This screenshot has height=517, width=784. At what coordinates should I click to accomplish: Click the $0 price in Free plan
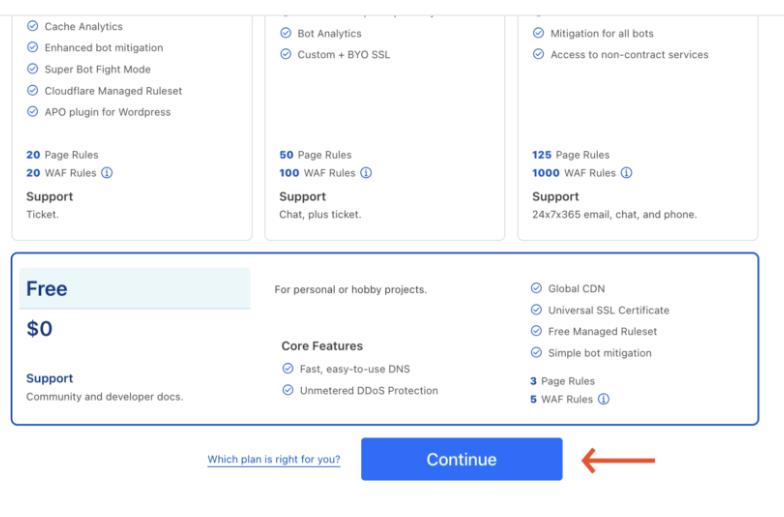(x=41, y=331)
